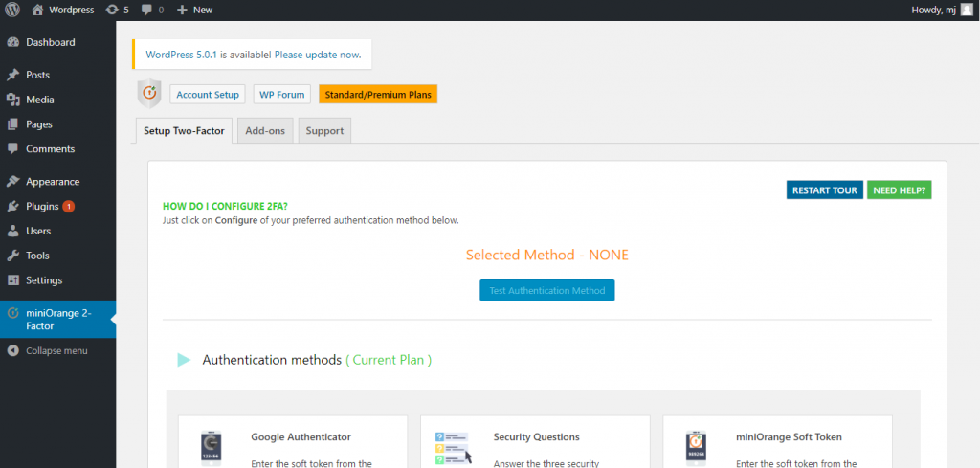Image resolution: width=980 pixels, height=468 pixels.
Task: Click the Tools wrench icon
Action: [x=12, y=256]
